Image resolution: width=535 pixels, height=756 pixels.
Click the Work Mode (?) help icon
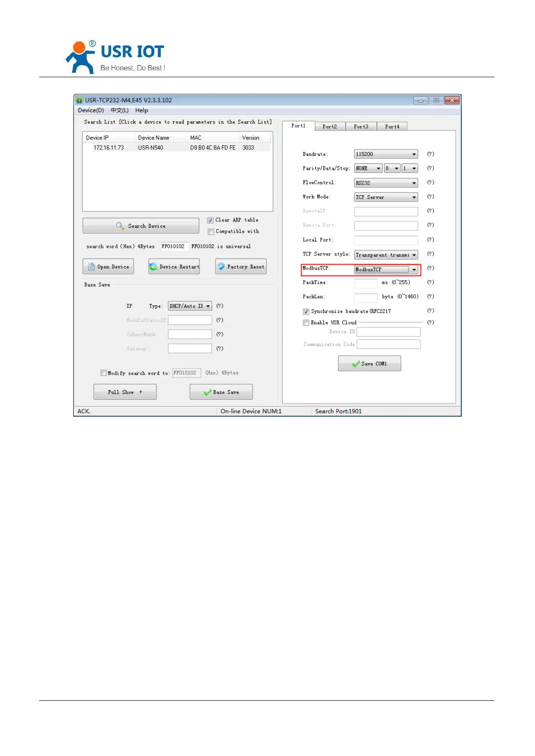[431, 197]
